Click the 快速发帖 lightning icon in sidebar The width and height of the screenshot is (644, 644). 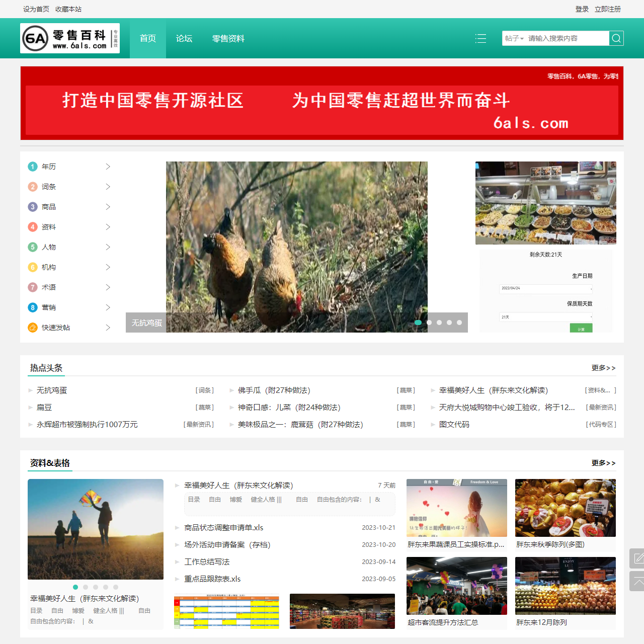point(32,328)
